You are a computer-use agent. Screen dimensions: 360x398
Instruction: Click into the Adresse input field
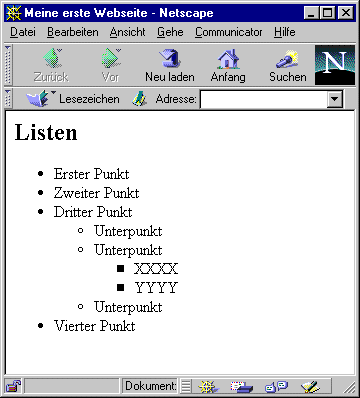[x=264, y=99]
